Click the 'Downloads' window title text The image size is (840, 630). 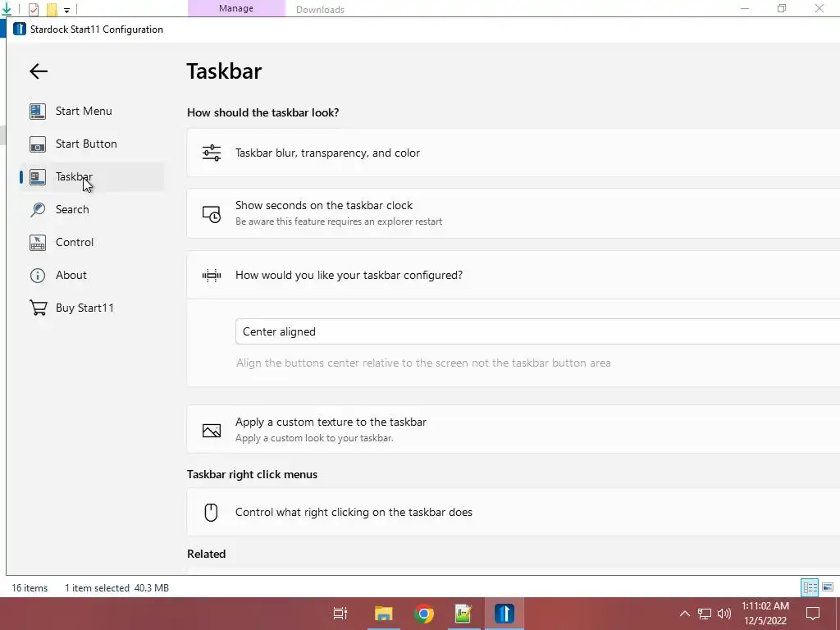coord(321,10)
